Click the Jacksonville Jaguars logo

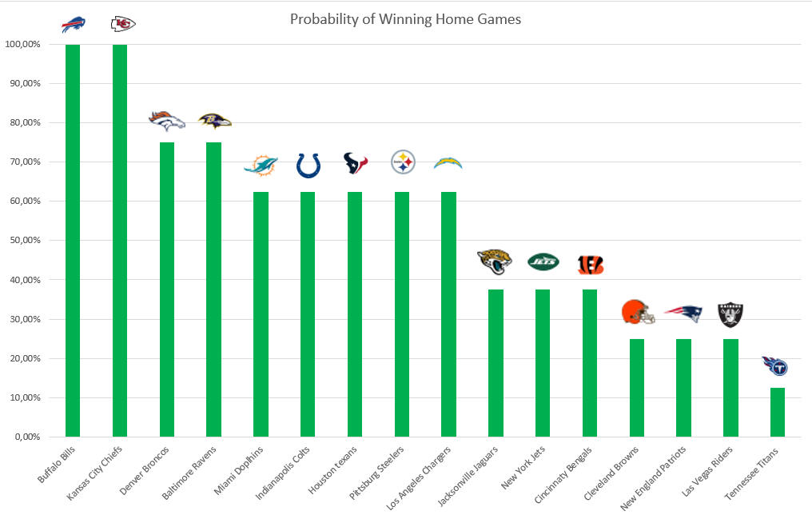tap(495, 261)
